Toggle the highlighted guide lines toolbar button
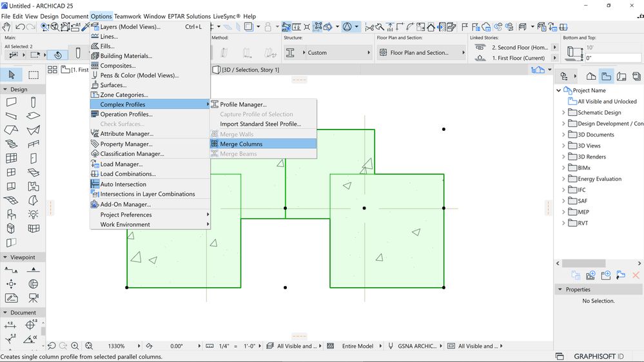The width and height of the screenshot is (644, 362). pyautogui.click(x=286, y=27)
